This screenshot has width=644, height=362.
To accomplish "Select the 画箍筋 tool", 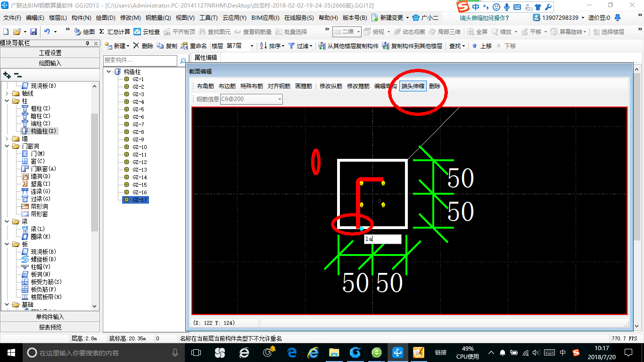I will point(304,86).
